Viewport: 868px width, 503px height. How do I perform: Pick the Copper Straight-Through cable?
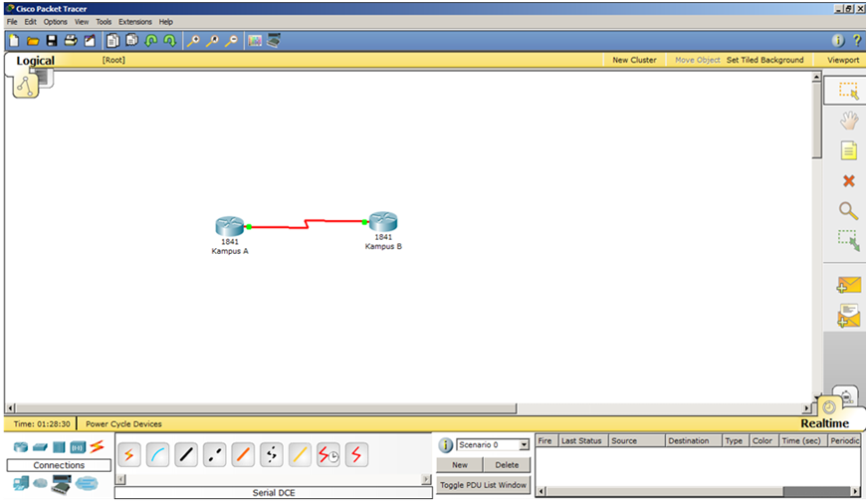(x=186, y=455)
